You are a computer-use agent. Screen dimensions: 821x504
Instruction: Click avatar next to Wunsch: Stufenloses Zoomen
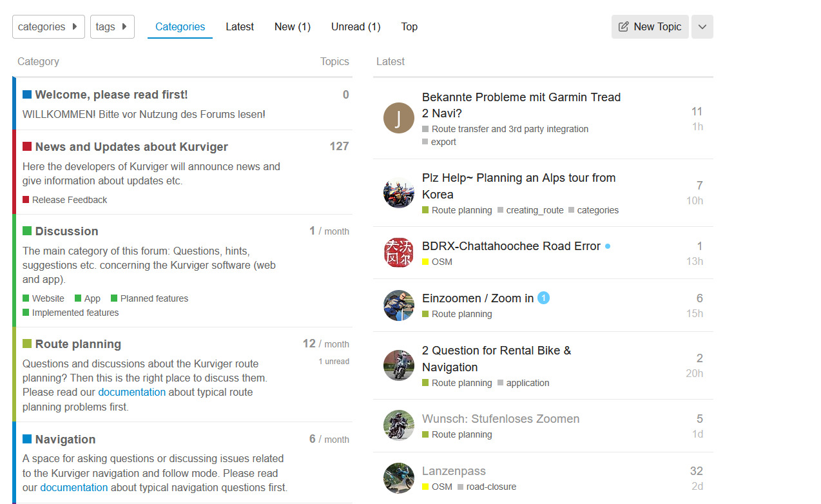(399, 426)
